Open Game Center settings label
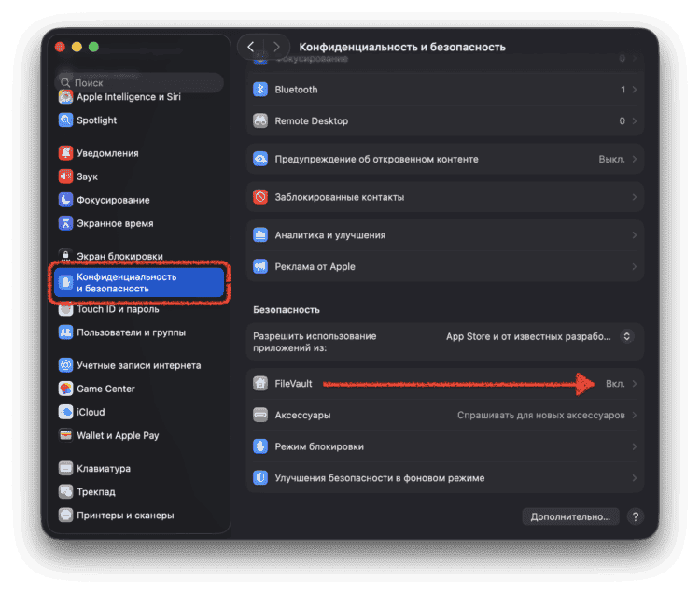 click(105, 389)
